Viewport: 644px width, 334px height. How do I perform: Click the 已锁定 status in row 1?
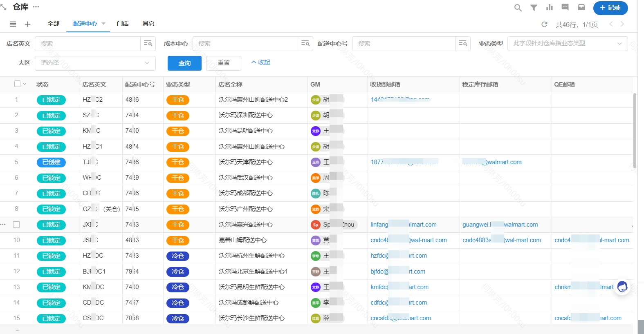coord(51,100)
